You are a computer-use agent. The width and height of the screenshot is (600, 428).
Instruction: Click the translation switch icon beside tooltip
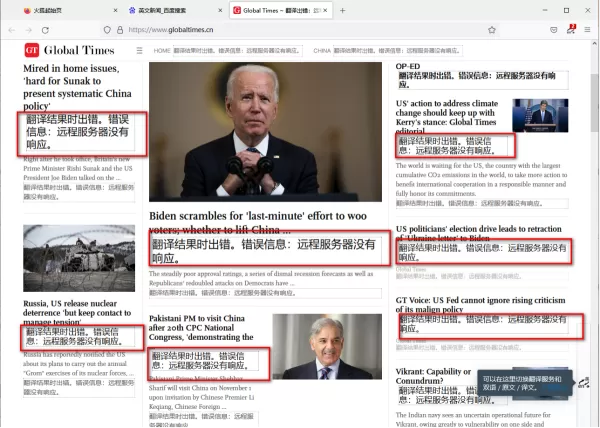click(x=584, y=382)
